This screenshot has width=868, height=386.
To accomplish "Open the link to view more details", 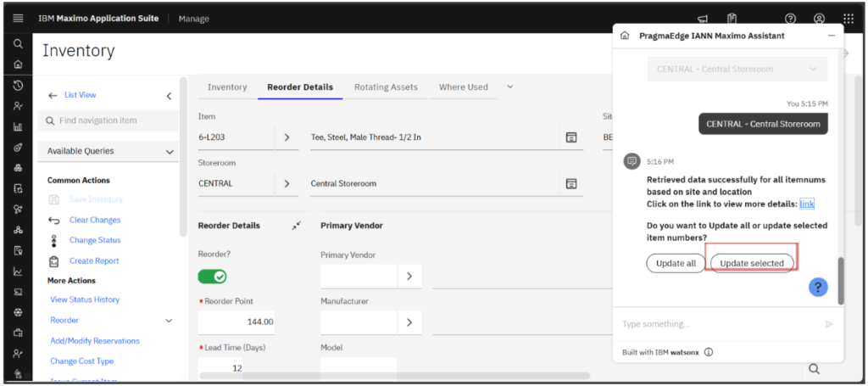I will click(807, 204).
